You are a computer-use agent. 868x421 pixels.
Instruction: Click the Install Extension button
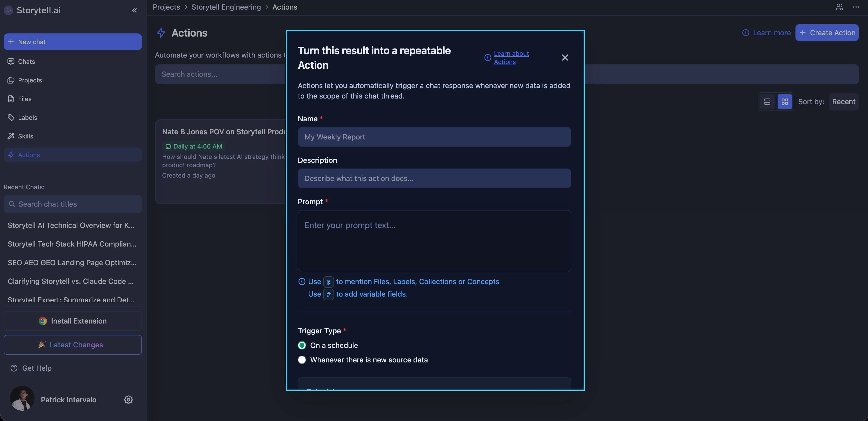tap(73, 321)
